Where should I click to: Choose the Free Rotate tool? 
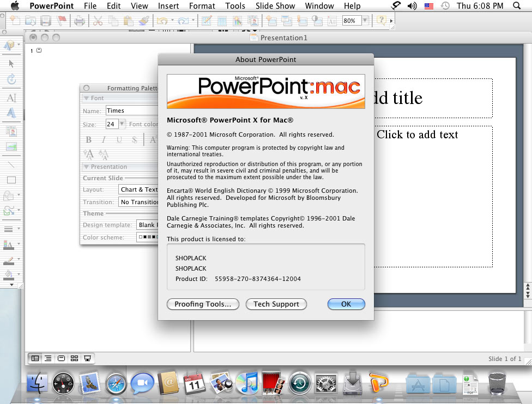pos(11,79)
